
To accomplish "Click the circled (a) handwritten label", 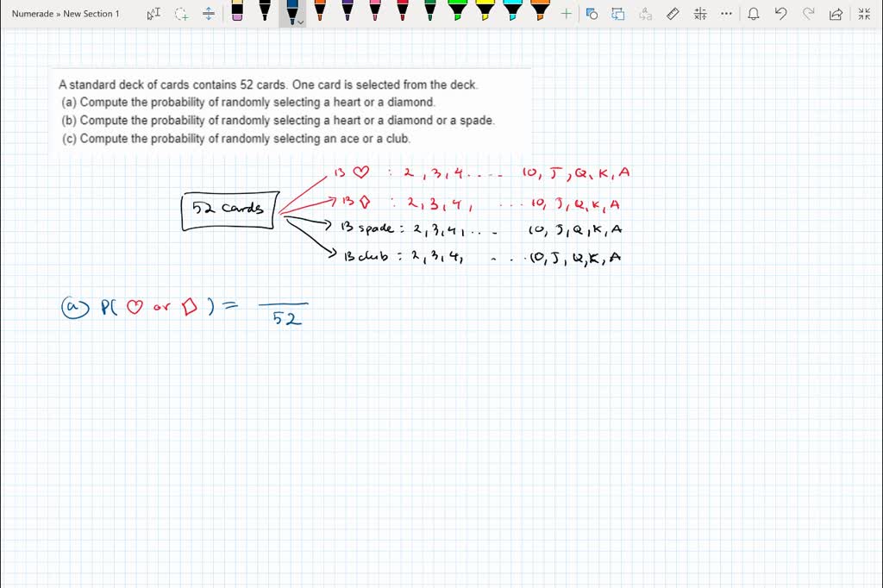I will 75,307.
